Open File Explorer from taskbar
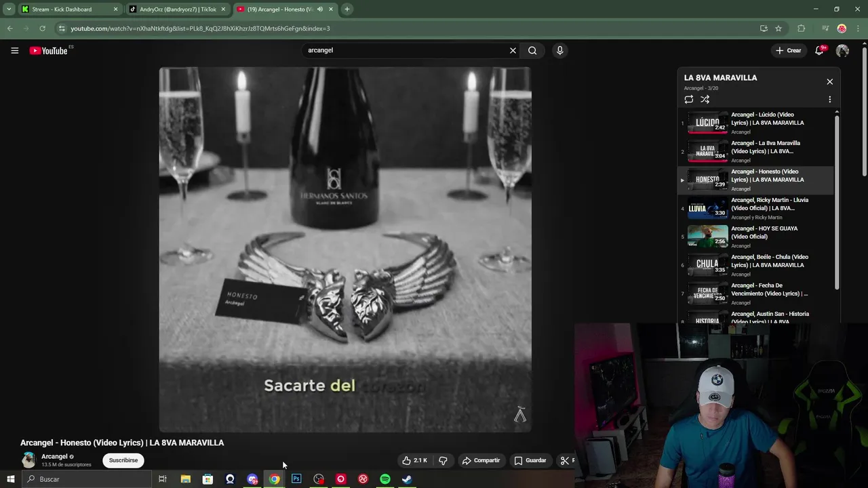The width and height of the screenshot is (868, 488). 185,479
